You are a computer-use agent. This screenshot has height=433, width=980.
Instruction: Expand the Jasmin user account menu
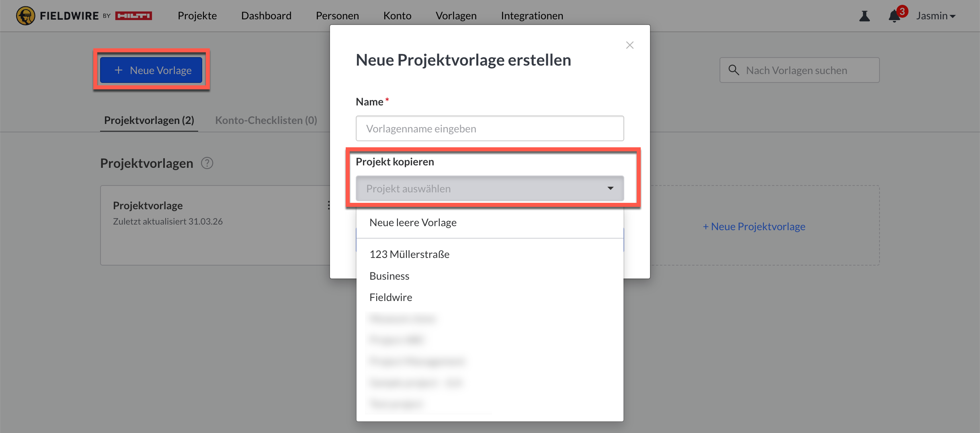coord(935,16)
